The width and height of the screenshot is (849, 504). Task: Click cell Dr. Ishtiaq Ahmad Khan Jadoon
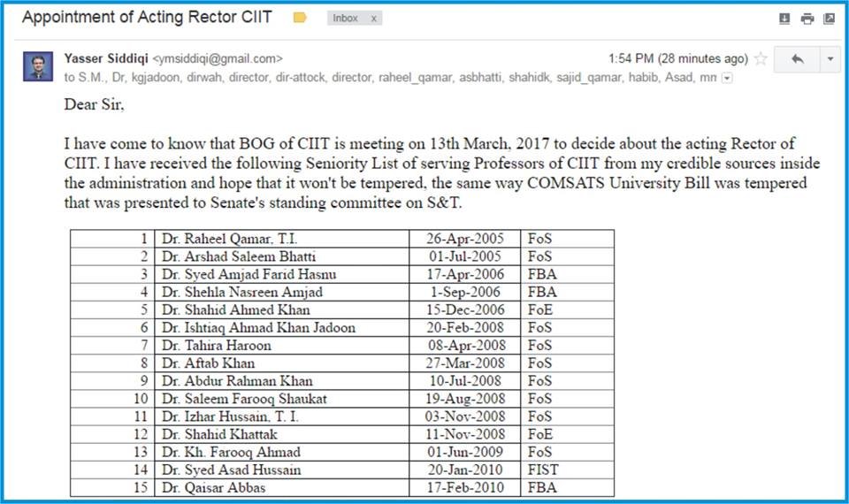point(281,328)
